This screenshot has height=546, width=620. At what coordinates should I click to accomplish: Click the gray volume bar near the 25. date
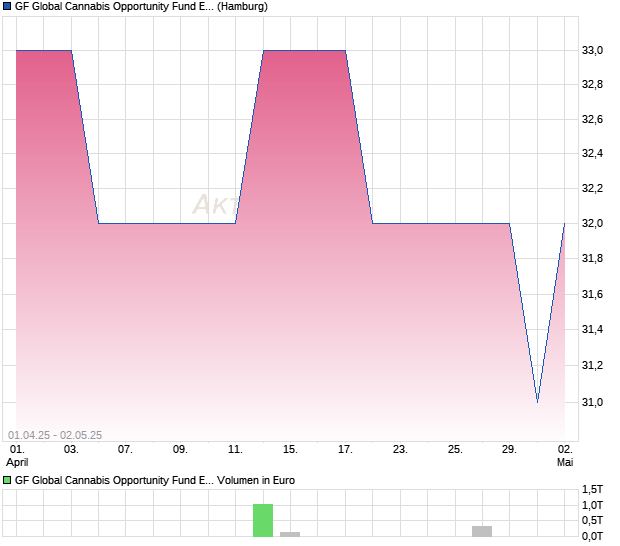[x=482, y=531]
